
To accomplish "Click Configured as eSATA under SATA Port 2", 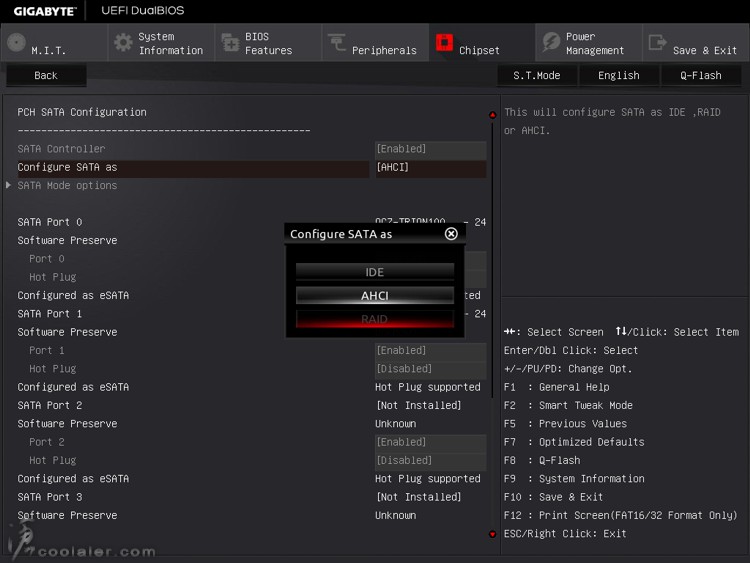I will [73, 479].
